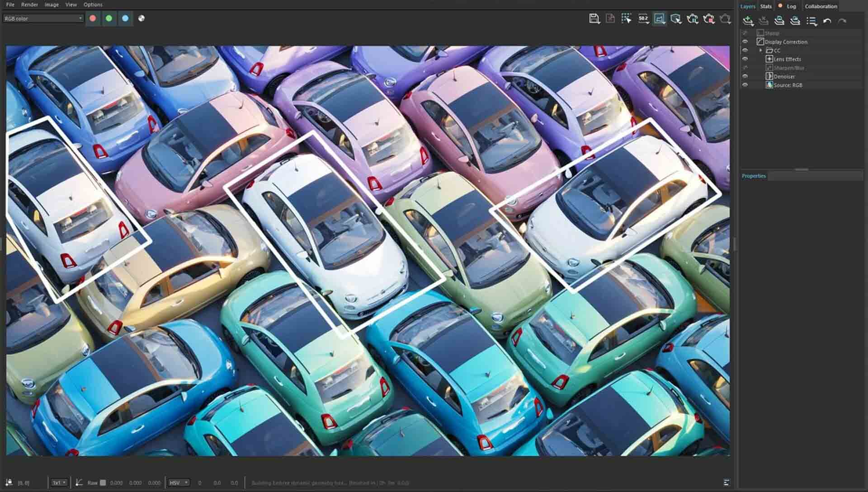Click the red channel color swatch
868x492 pixels.
[94, 19]
